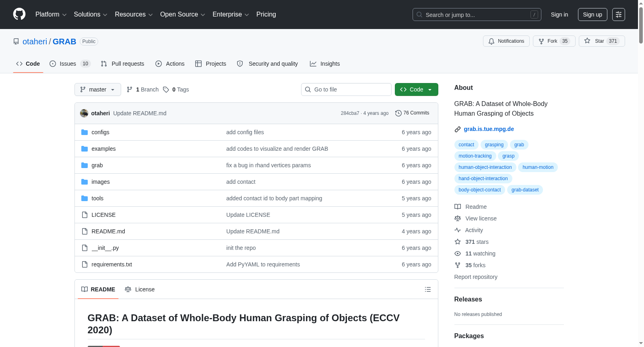
Task: Switch to the Projects tab
Action: coord(211,64)
